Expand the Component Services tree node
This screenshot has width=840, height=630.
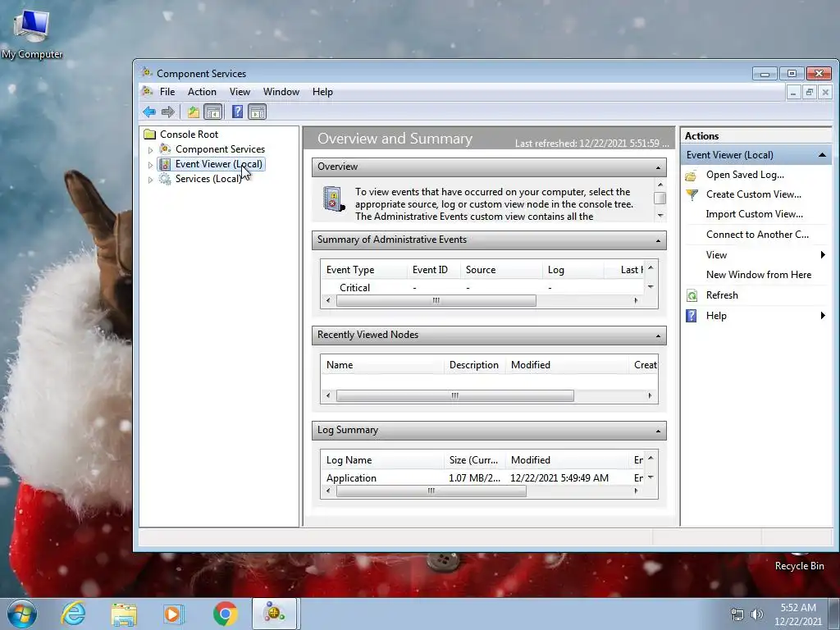151,150
